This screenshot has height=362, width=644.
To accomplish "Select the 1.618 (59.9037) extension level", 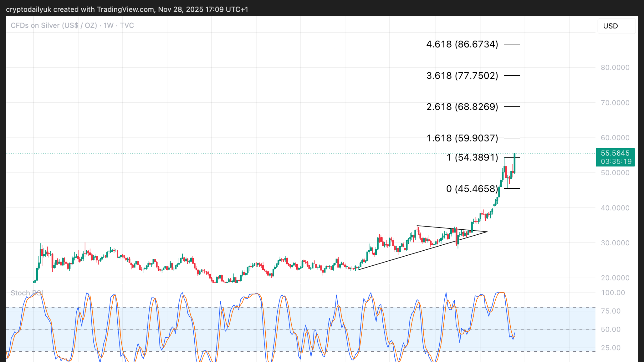I will click(462, 138).
